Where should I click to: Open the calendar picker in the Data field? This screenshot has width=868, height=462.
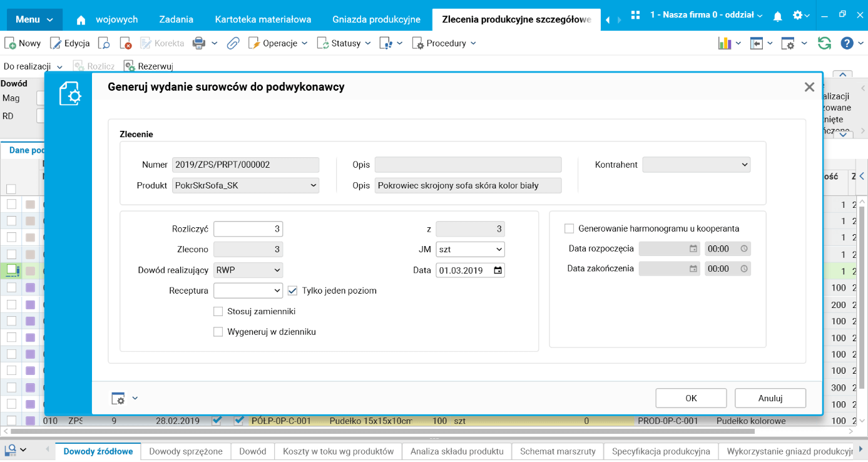coord(498,270)
